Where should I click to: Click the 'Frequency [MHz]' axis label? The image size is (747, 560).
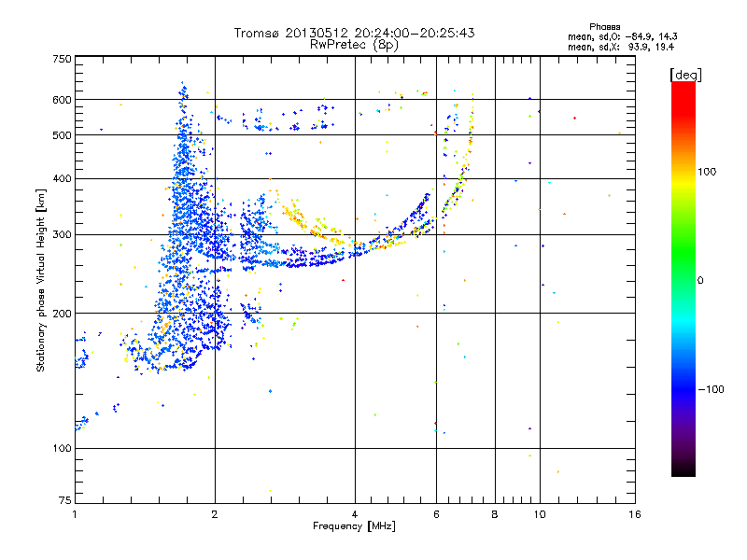coord(354,526)
